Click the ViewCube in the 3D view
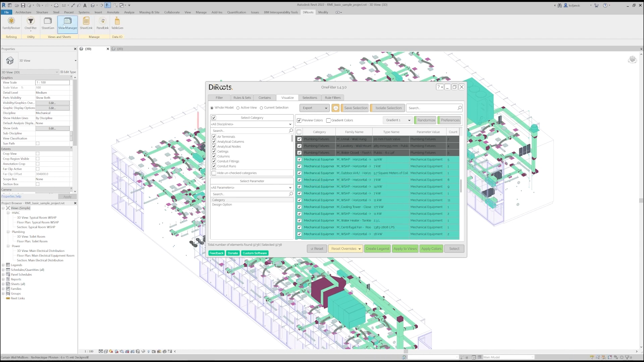Screen dimensions: 644x362 [632, 60]
